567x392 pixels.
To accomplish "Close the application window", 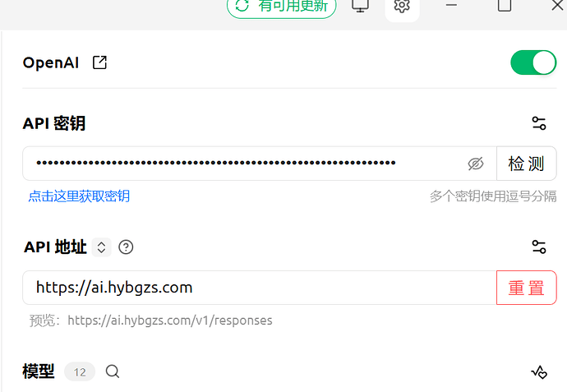I will point(558,5).
